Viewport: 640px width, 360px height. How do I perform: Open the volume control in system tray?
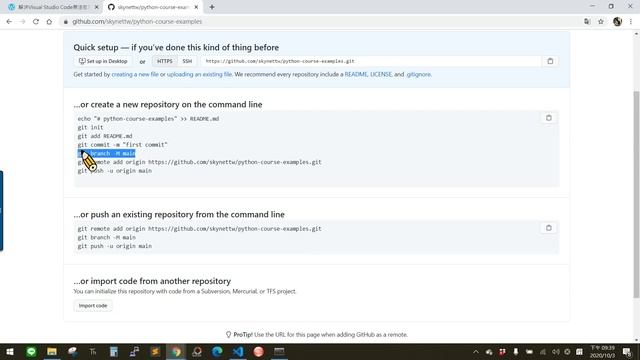pyautogui.click(x=556, y=352)
